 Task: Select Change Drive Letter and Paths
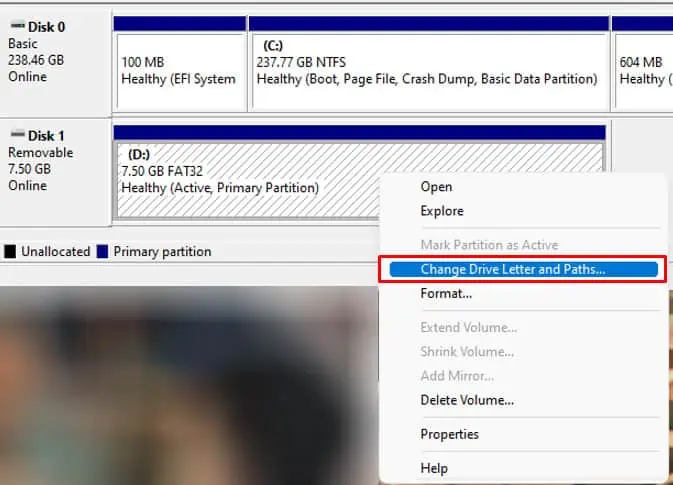(x=523, y=269)
